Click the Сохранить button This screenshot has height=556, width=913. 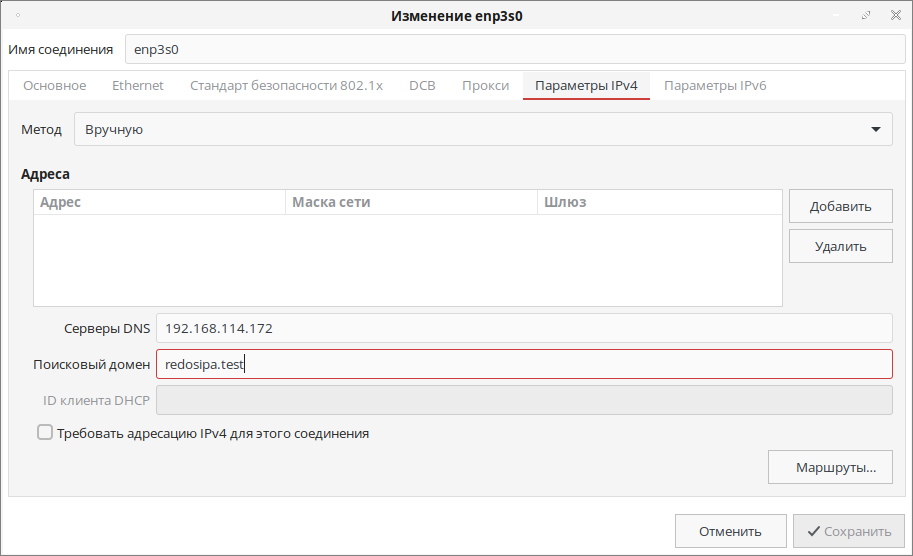(x=849, y=531)
